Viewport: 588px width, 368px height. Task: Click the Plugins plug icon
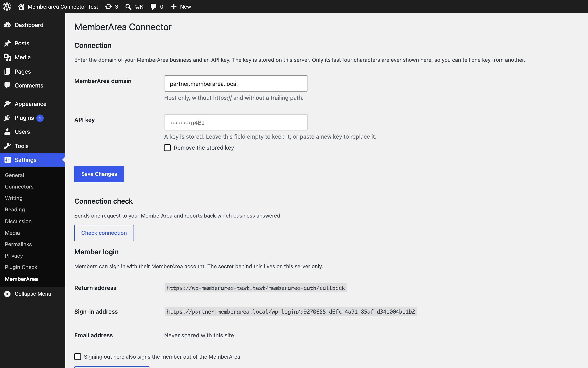(x=7, y=118)
